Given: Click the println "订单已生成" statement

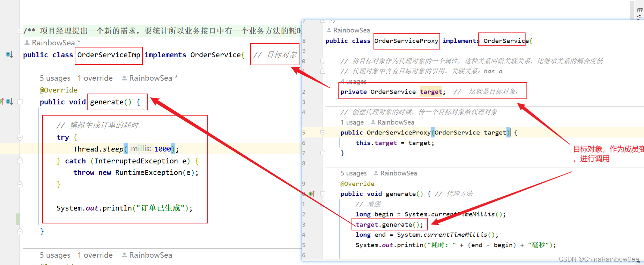Looking at the screenshot, I should [124, 208].
